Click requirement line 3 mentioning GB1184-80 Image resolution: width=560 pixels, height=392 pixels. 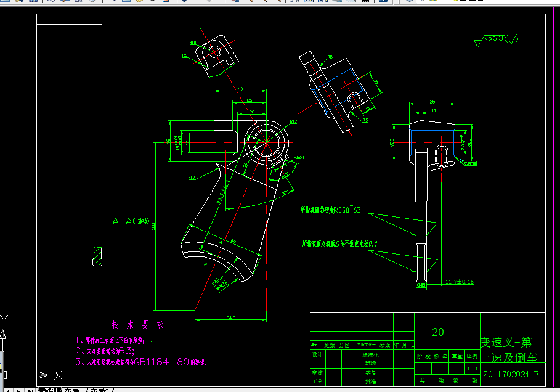coord(140,362)
